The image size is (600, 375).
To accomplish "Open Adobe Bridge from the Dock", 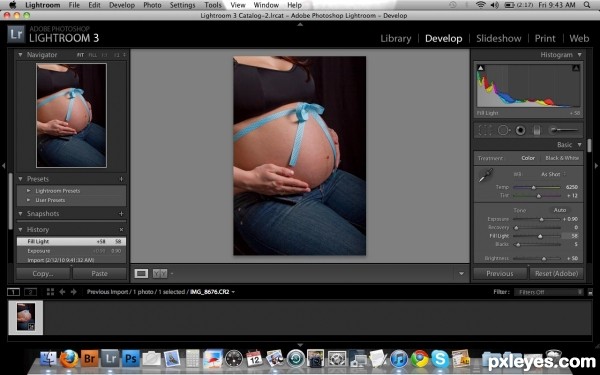I will click(90, 359).
